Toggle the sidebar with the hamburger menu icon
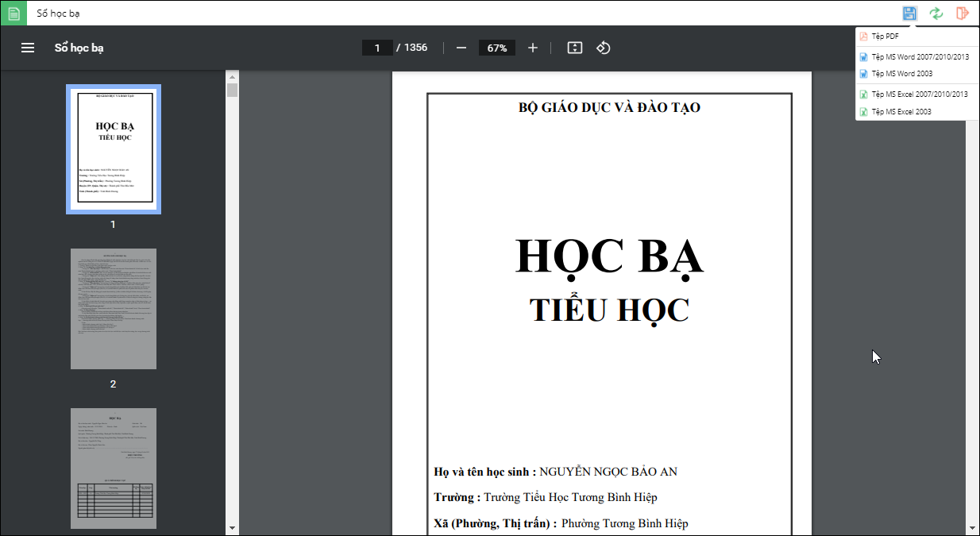The width and height of the screenshot is (980, 536). 28,48
